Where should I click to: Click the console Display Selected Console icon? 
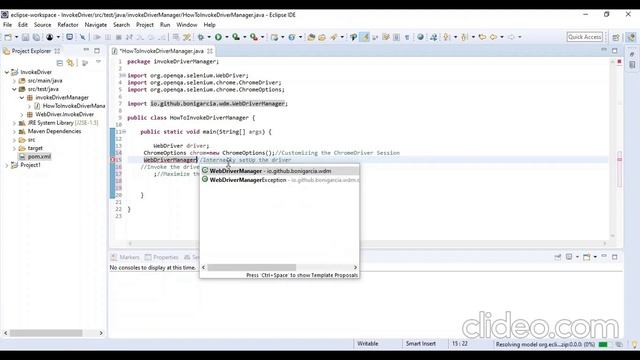[x=569, y=257]
